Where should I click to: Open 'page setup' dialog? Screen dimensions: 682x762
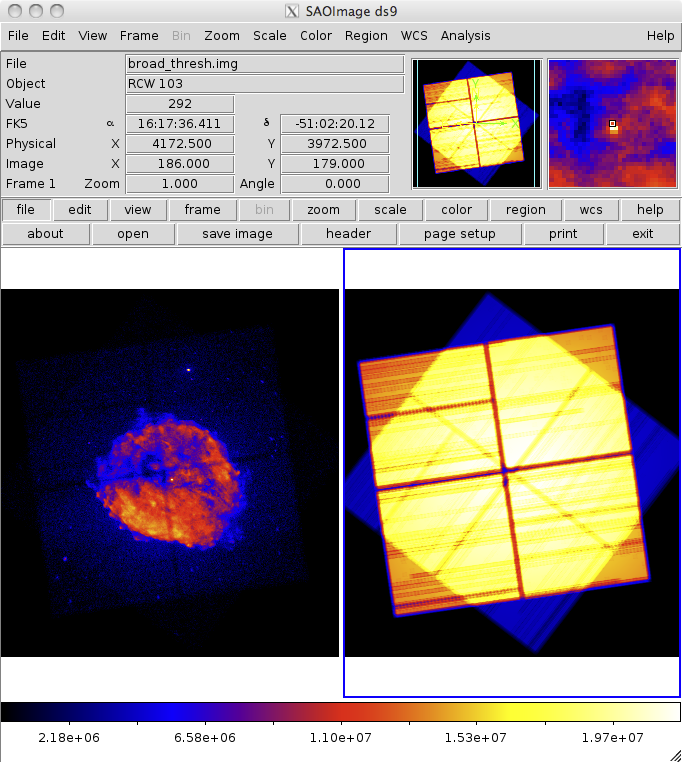(459, 234)
